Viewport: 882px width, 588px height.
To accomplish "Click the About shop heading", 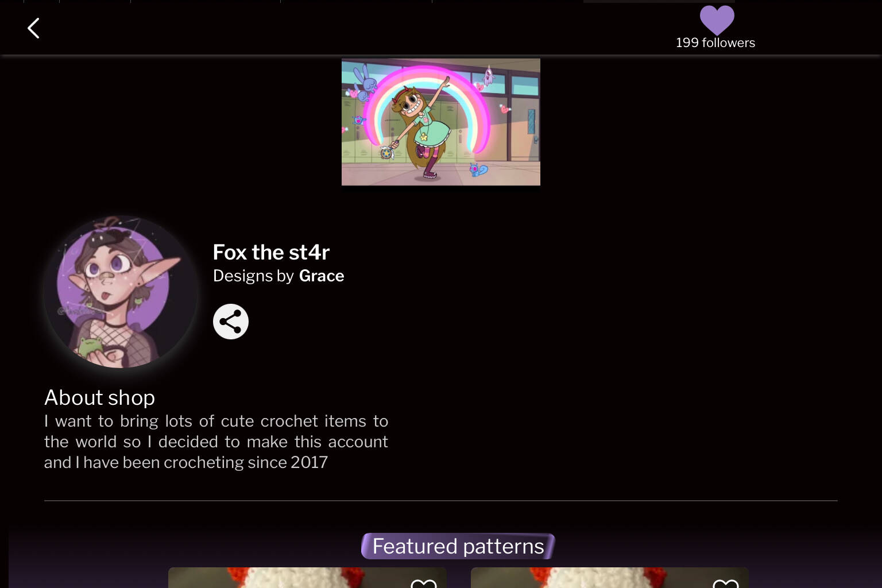I will (100, 397).
